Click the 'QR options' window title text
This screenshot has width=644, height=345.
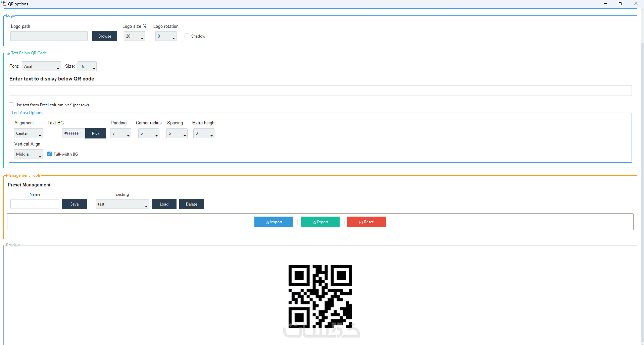pos(18,4)
